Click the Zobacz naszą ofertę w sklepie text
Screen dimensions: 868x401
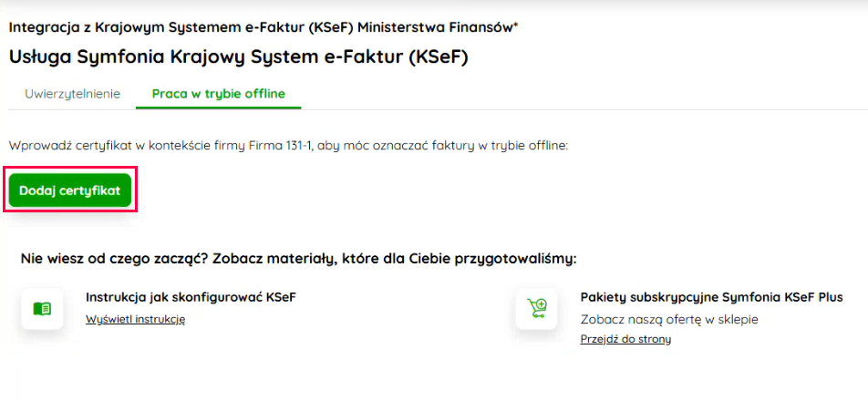(x=669, y=319)
